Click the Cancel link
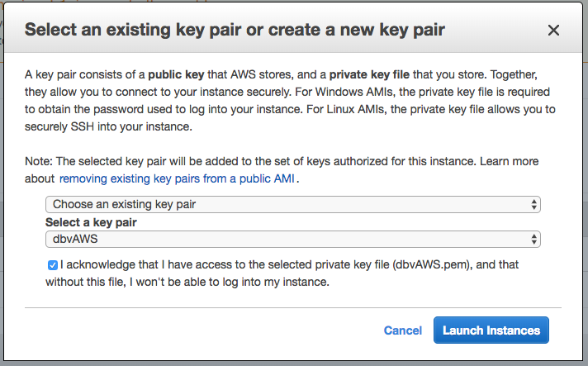Image resolution: width=588 pixels, height=366 pixels. point(403,330)
